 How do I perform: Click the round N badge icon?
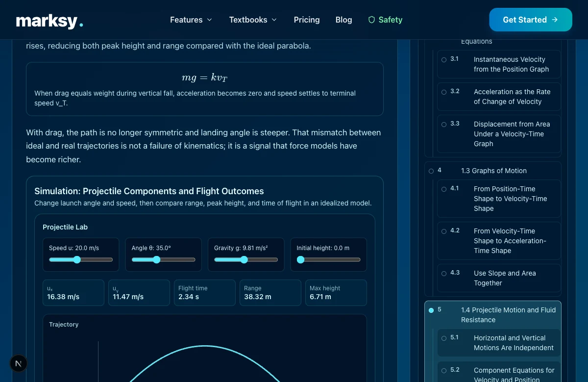tap(19, 363)
